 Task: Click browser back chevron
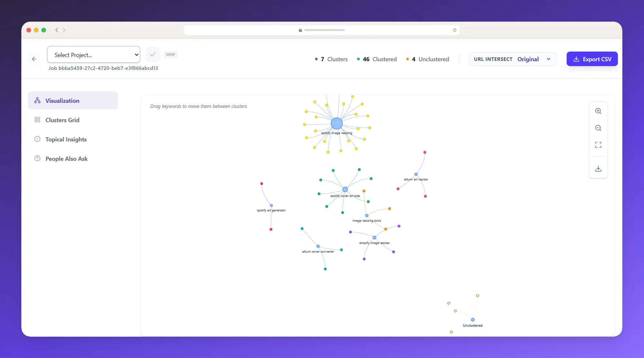click(x=57, y=30)
